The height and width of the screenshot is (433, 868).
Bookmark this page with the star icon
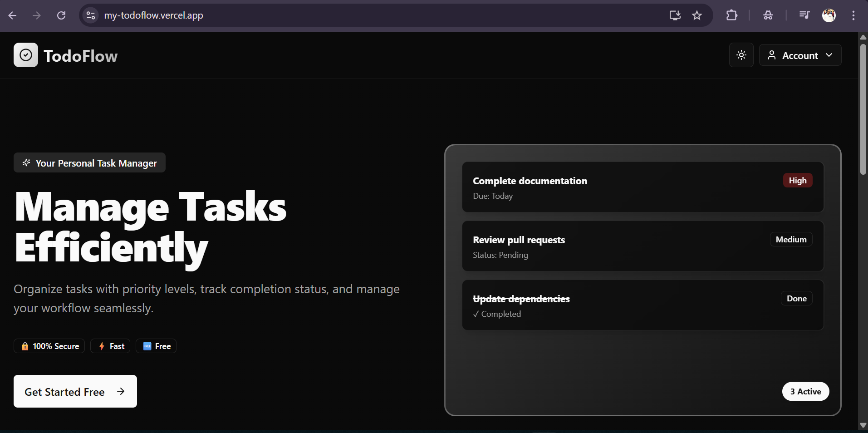[x=697, y=15]
